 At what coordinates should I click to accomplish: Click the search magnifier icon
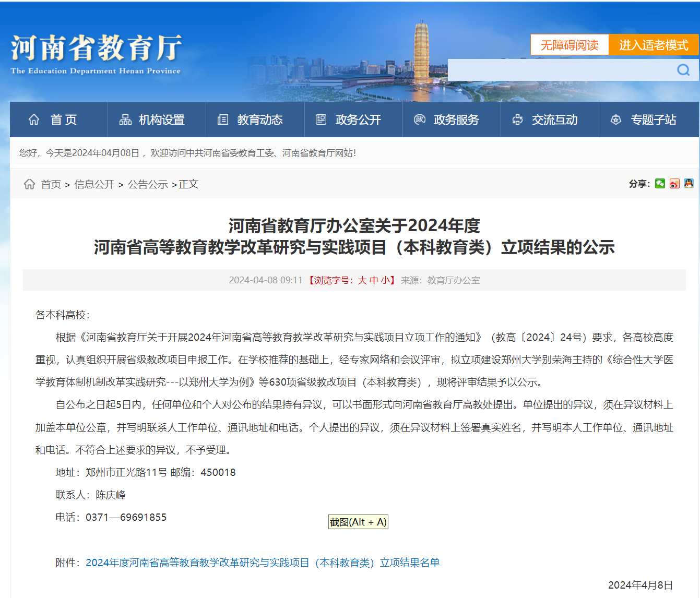[683, 70]
